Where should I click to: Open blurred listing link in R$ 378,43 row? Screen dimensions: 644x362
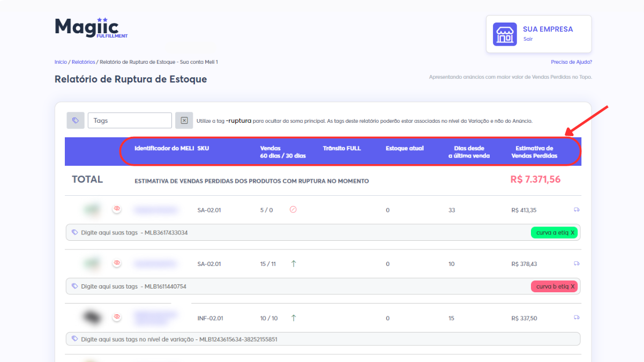155,263
